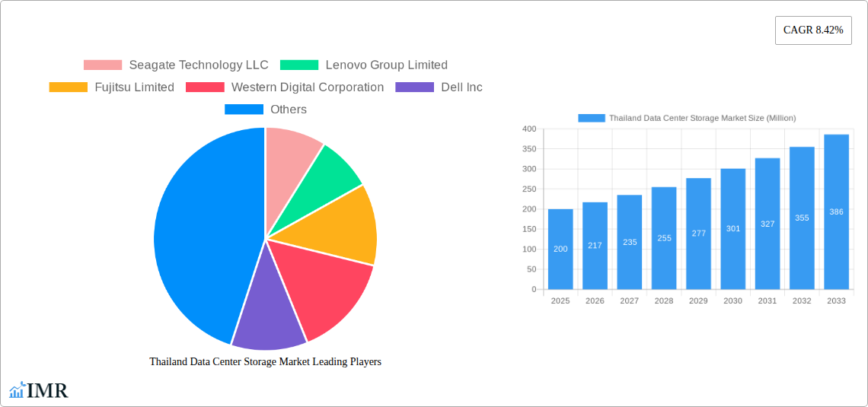Click the Others blue legend swatch
868x407 pixels.
pyautogui.click(x=244, y=110)
